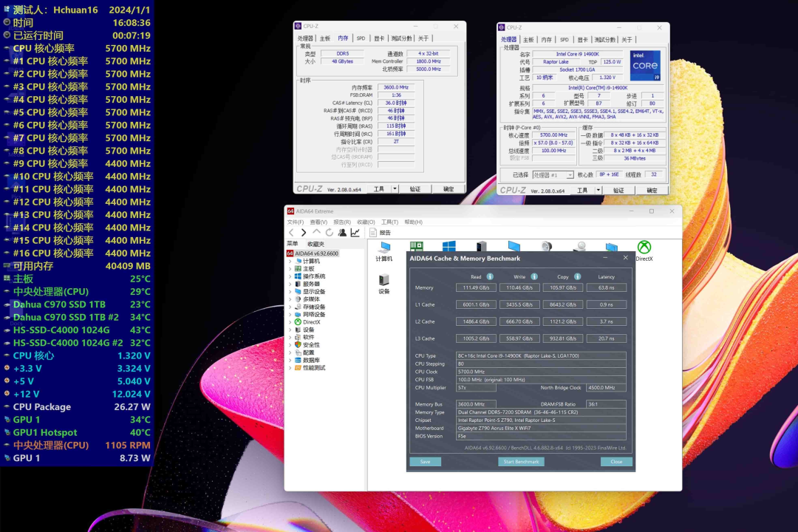Switch to SPD tab in memory CPU-Z window
798x532 pixels.
point(361,38)
